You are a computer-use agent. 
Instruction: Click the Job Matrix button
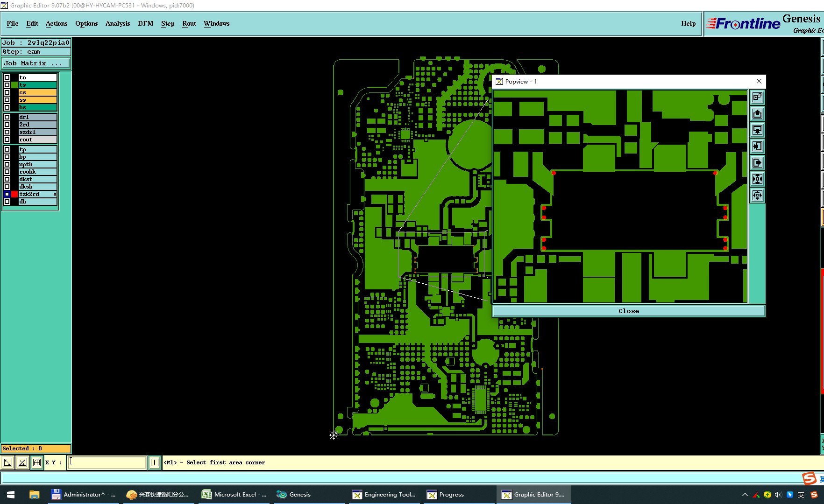(36, 63)
